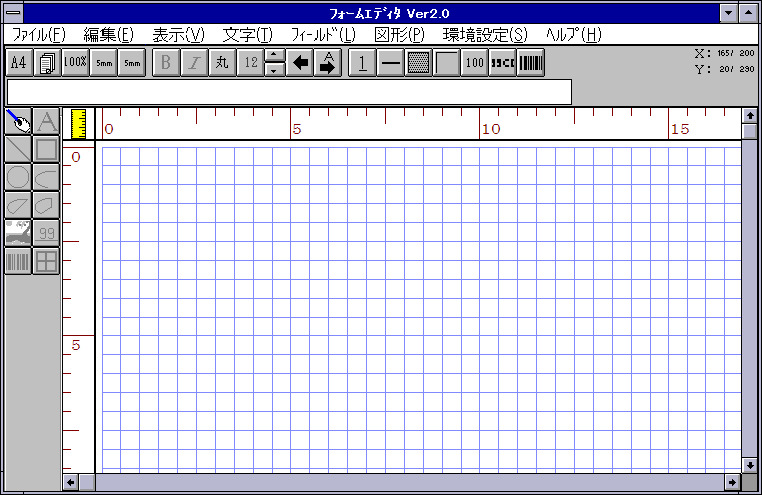Select the rectangle drawing tool
762x495 pixels.
[47, 149]
